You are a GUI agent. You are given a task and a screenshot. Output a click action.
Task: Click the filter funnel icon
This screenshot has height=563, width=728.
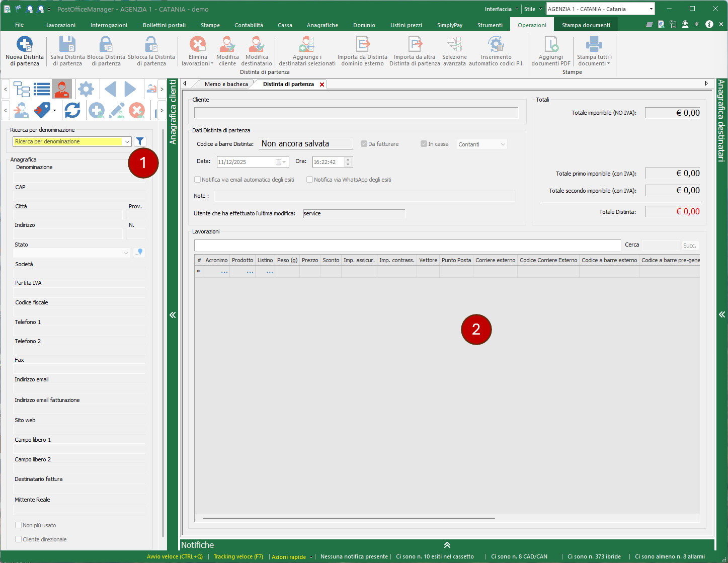(140, 141)
